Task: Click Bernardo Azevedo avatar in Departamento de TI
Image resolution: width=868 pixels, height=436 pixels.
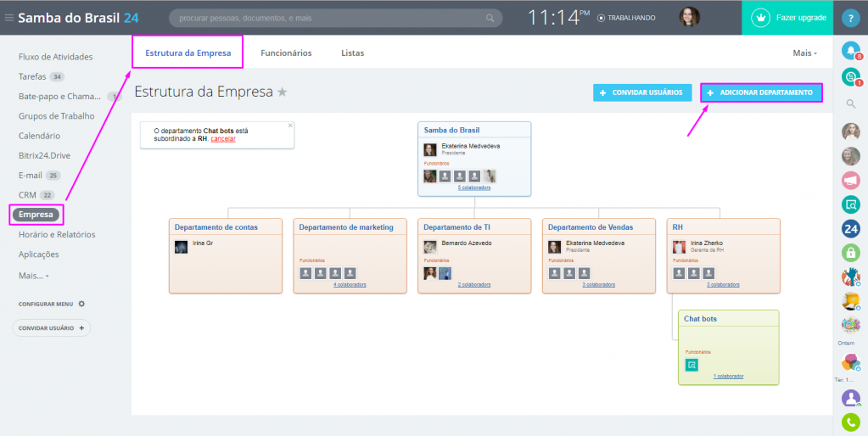Action: click(430, 247)
